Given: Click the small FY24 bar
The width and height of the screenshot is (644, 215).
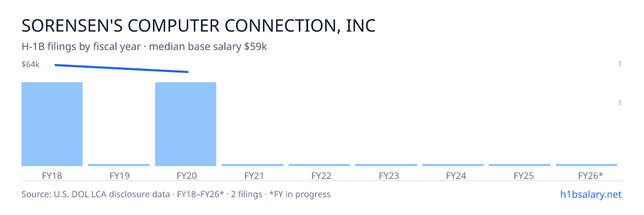Looking at the screenshot, I should click(x=453, y=165).
